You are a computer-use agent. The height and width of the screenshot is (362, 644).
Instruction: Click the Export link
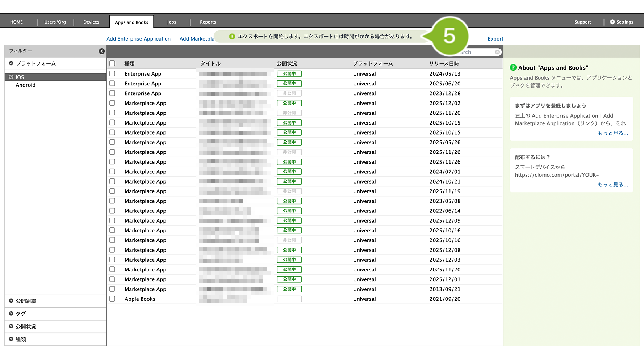pyautogui.click(x=495, y=39)
